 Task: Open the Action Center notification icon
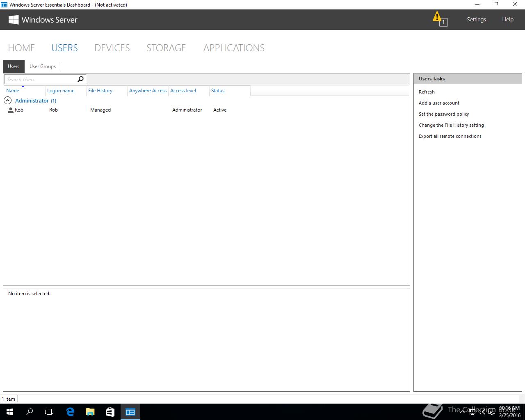[x=492, y=412]
